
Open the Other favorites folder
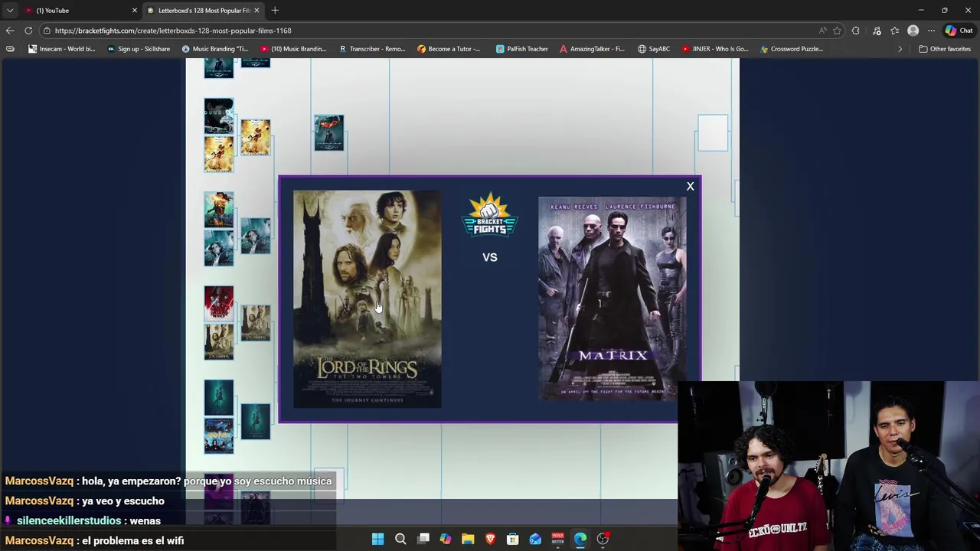click(945, 49)
